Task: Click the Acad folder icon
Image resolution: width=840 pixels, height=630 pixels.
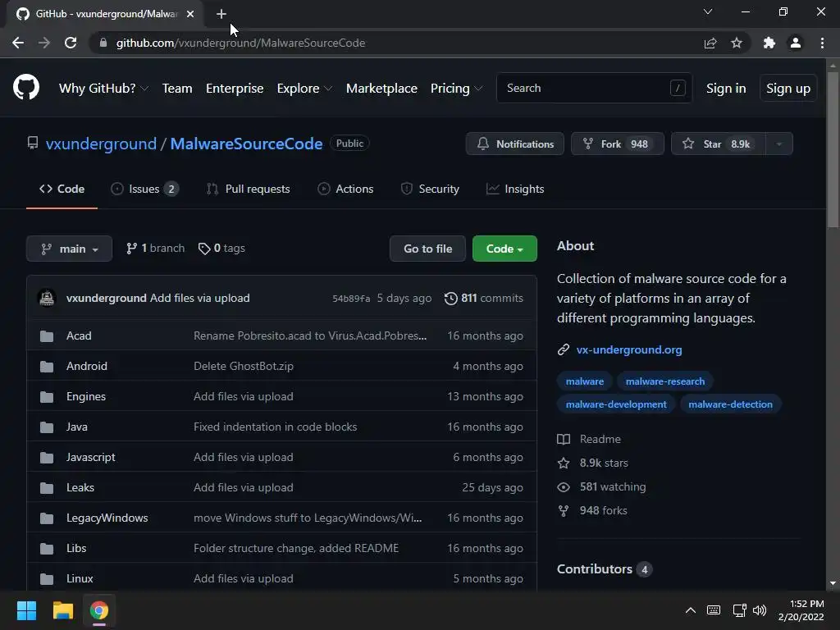Action: [x=47, y=336]
